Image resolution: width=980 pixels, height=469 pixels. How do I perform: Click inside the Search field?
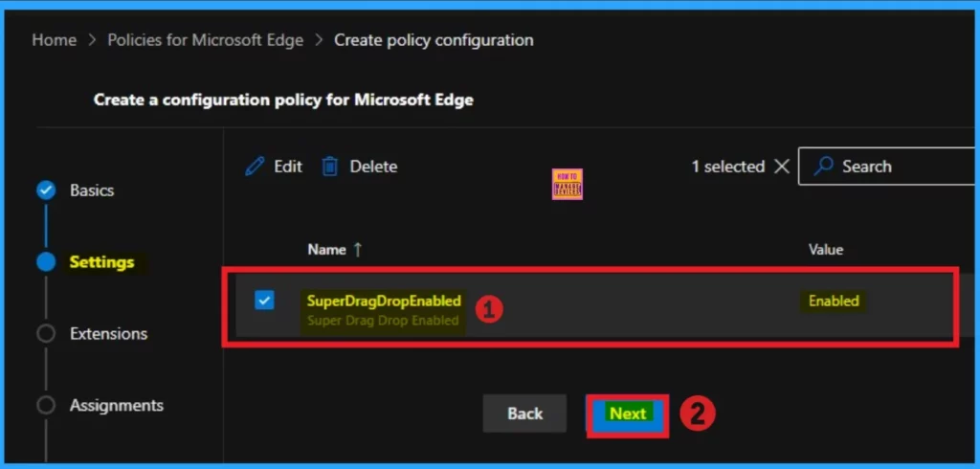(x=889, y=167)
